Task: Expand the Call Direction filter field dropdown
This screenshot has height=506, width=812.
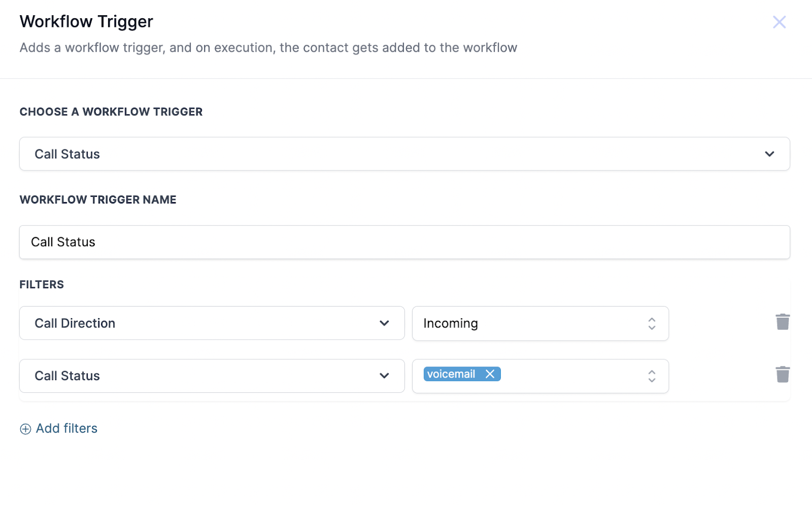Action: pos(212,323)
